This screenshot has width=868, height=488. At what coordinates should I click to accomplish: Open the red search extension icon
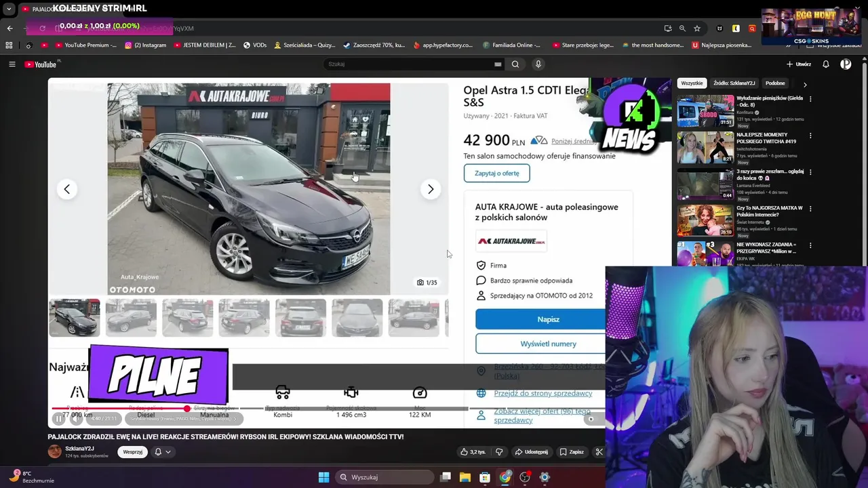pos(752,28)
